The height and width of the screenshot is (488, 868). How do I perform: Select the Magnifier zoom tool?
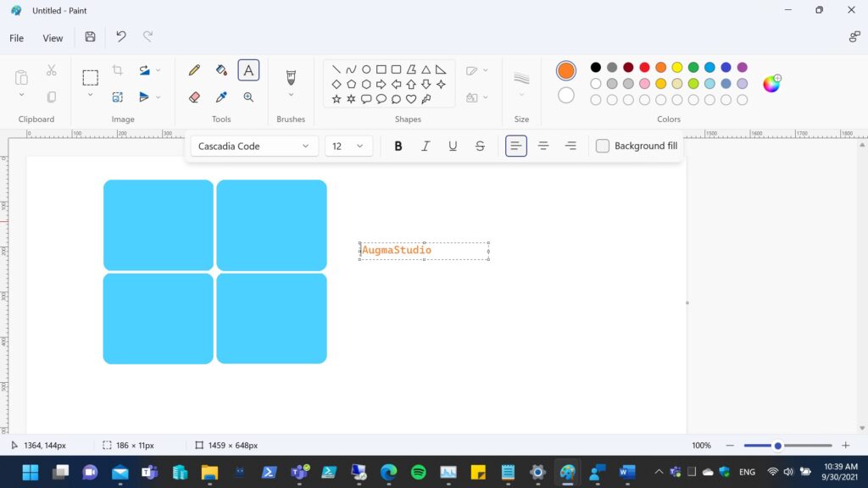click(248, 97)
